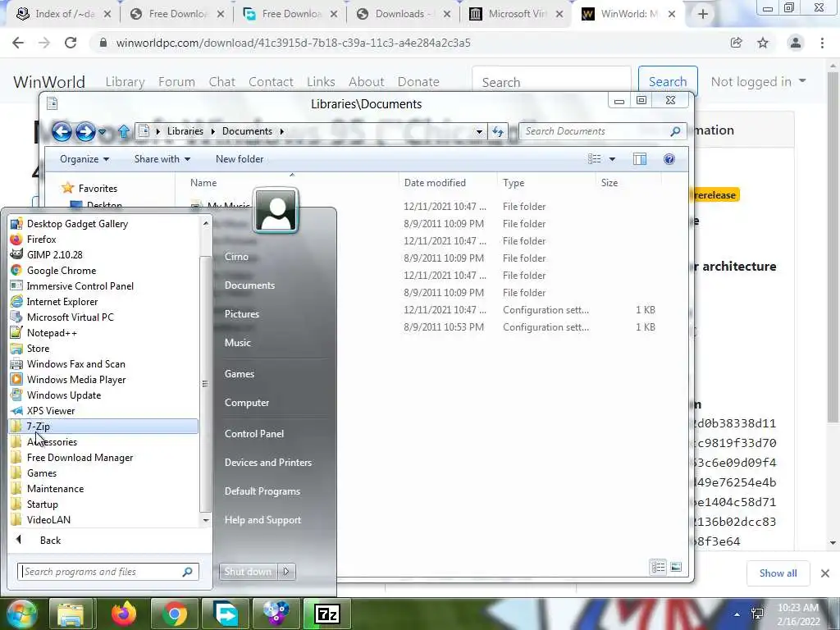Reload the page in Chrome
The height and width of the screenshot is (630, 840).
[71, 43]
